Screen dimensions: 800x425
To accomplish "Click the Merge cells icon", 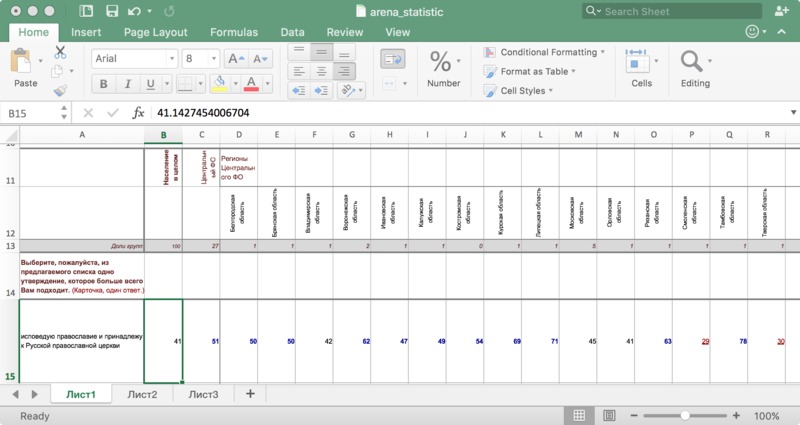I will [x=389, y=83].
